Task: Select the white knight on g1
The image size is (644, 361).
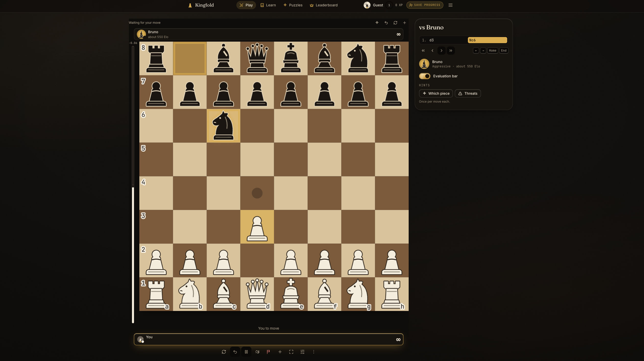Action: pyautogui.click(x=358, y=294)
